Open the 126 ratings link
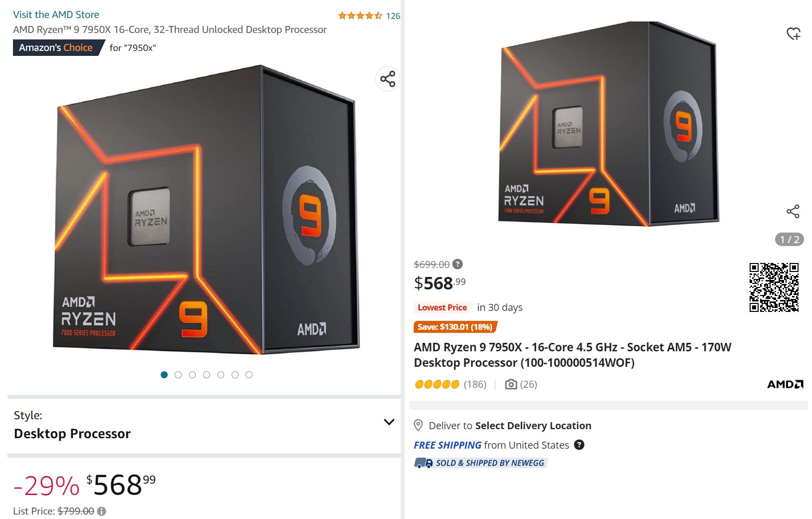 pyautogui.click(x=393, y=16)
